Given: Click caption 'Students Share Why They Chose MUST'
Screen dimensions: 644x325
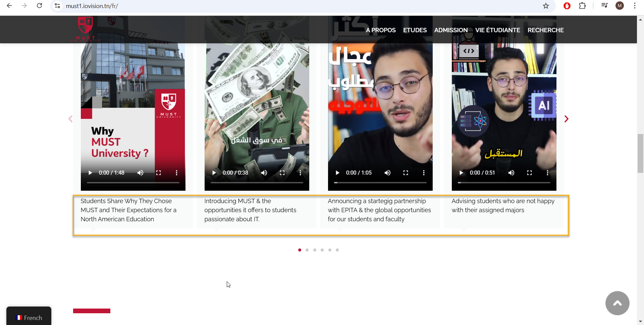Looking at the screenshot, I should 128,210.
